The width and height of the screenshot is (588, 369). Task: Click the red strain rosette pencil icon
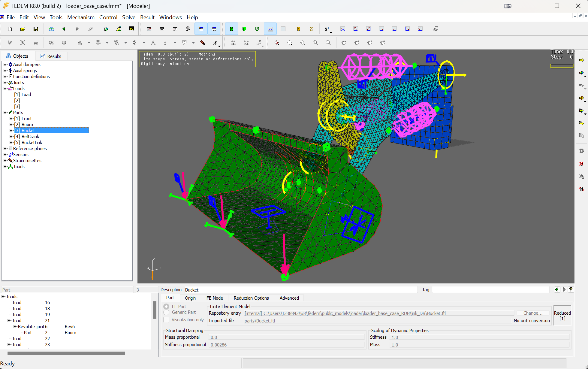coord(203,43)
